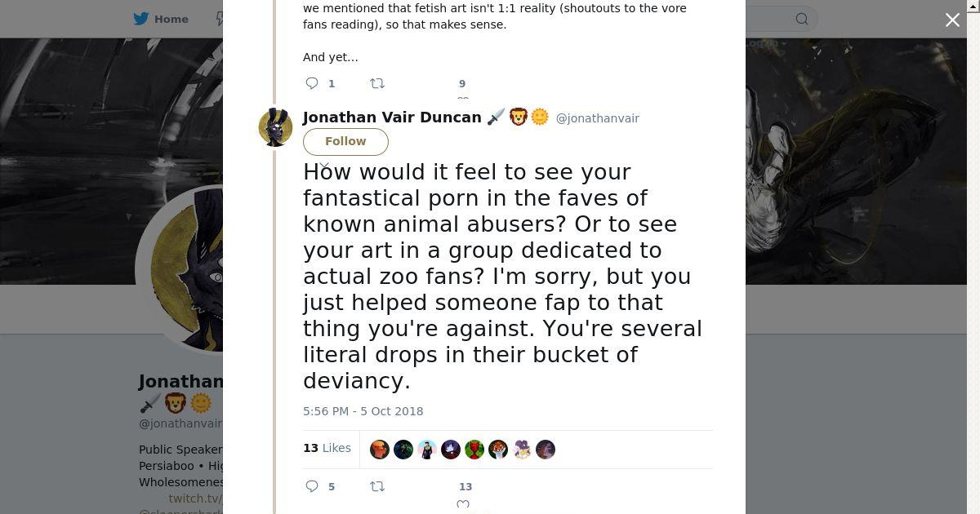980x514 pixels.
Task: Open the 13 Likes list
Action: click(x=327, y=448)
